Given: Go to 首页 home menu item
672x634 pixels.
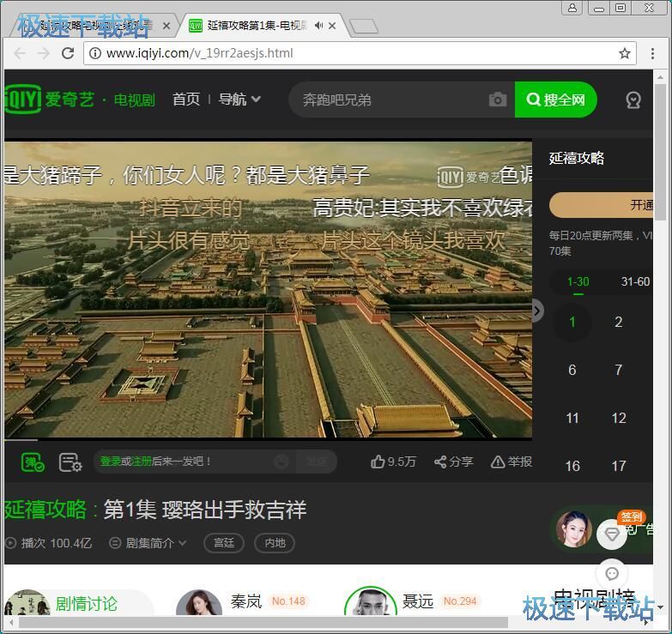Looking at the screenshot, I should 186,100.
